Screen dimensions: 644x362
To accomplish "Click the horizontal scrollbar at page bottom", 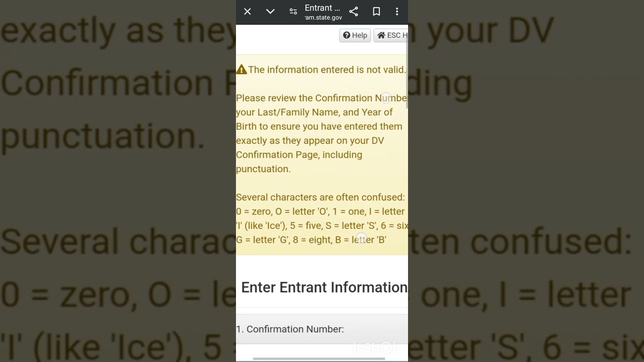I will 318,358.
